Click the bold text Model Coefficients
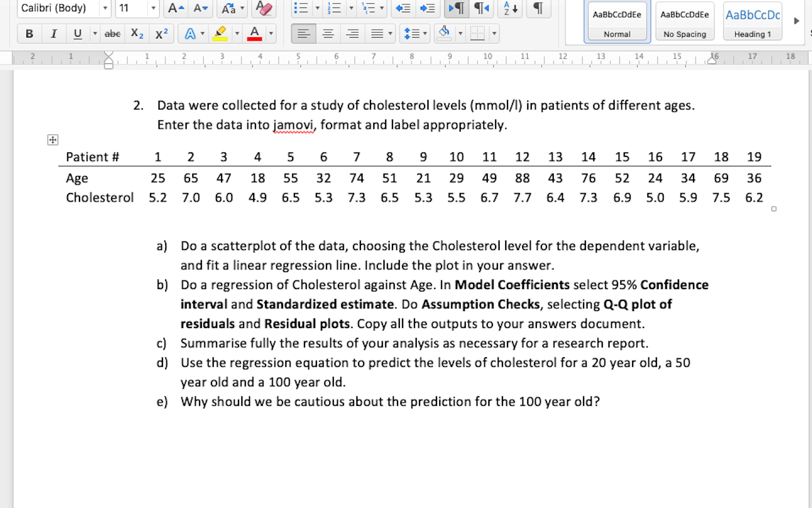 (x=512, y=285)
